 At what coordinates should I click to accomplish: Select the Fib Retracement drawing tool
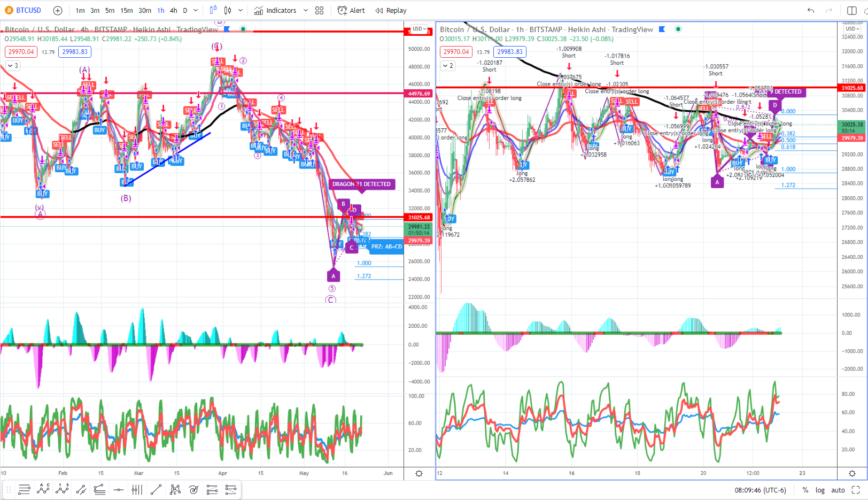pos(24,489)
